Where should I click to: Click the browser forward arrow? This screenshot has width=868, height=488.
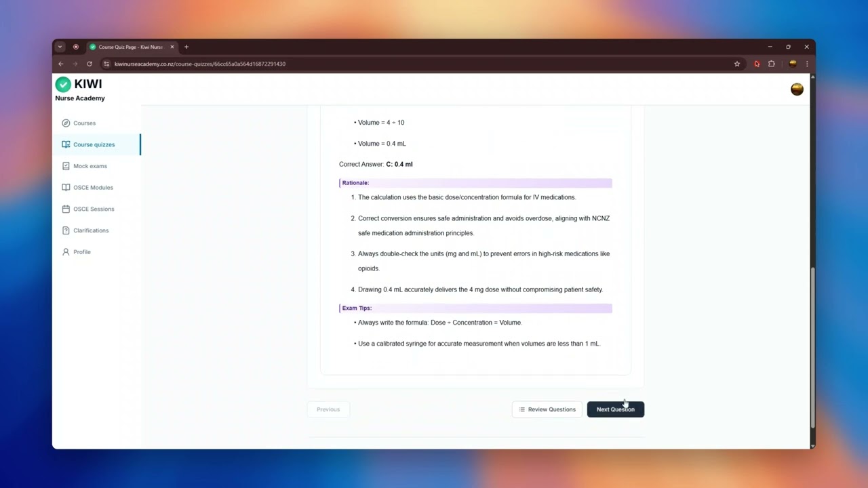click(x=75, y=64)
